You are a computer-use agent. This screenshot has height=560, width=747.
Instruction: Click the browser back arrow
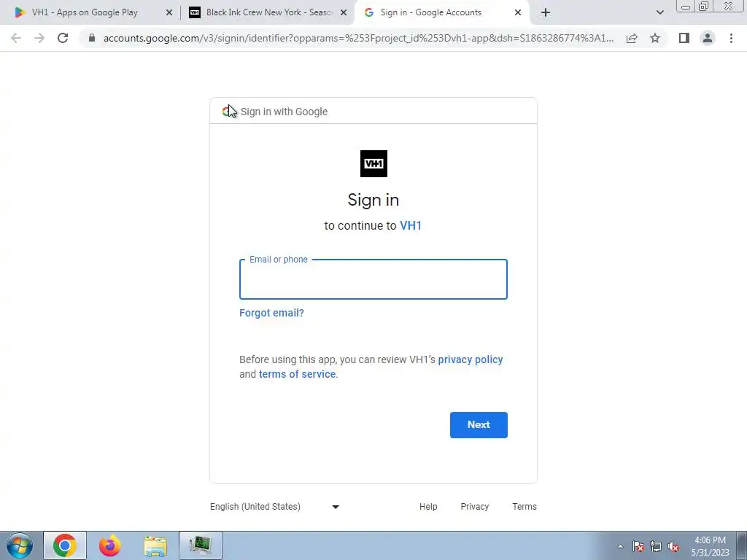pyautogui.click(x=16, y=38)
